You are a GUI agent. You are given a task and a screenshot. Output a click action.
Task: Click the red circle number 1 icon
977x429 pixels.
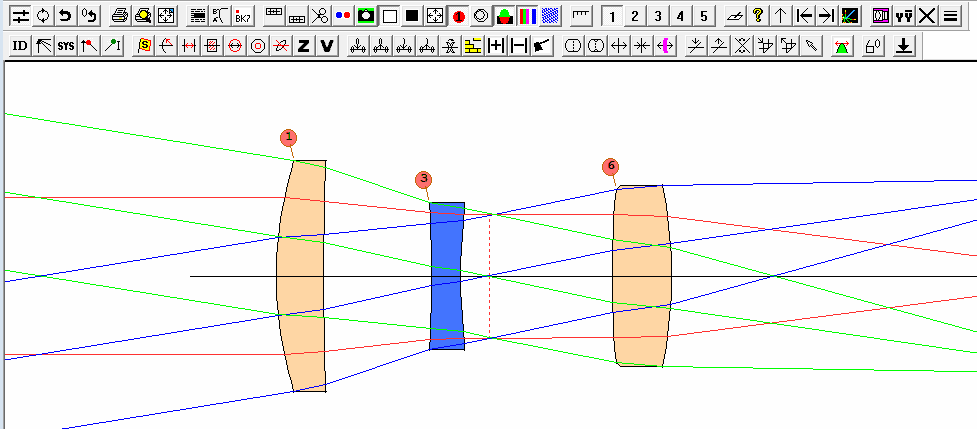pyautogui.click(x=459, y=16)
